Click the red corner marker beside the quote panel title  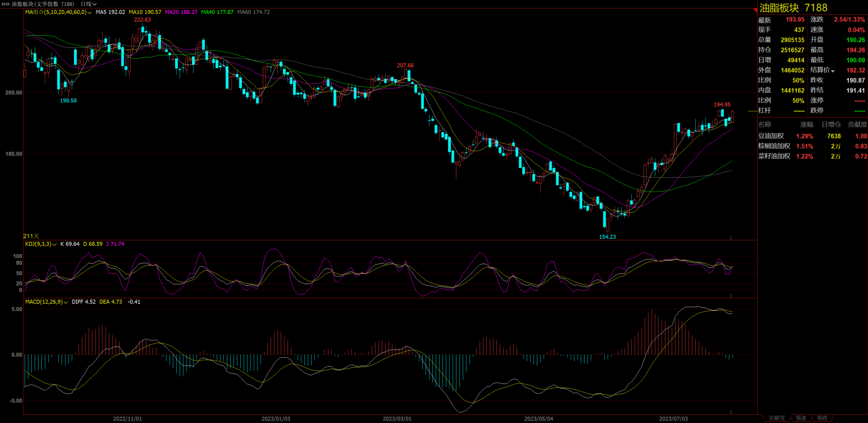pos(755,10)
